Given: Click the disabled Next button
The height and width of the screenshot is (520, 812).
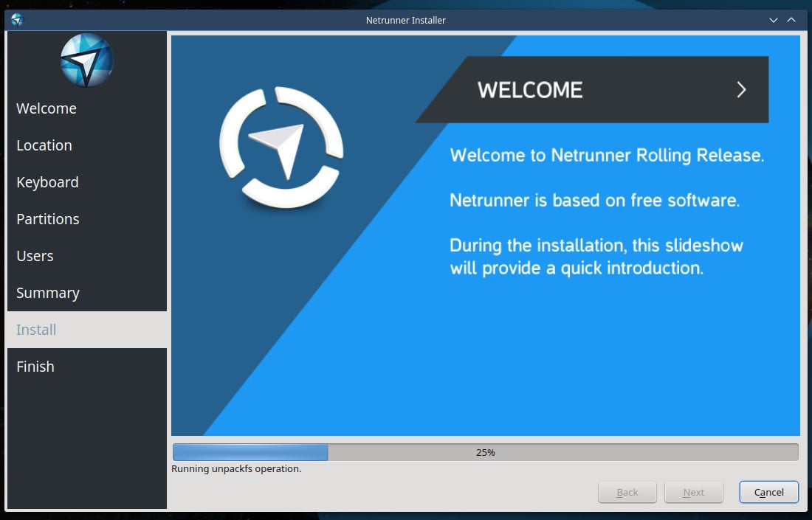Looking at the screenshot, I should (x=693, y=492).
